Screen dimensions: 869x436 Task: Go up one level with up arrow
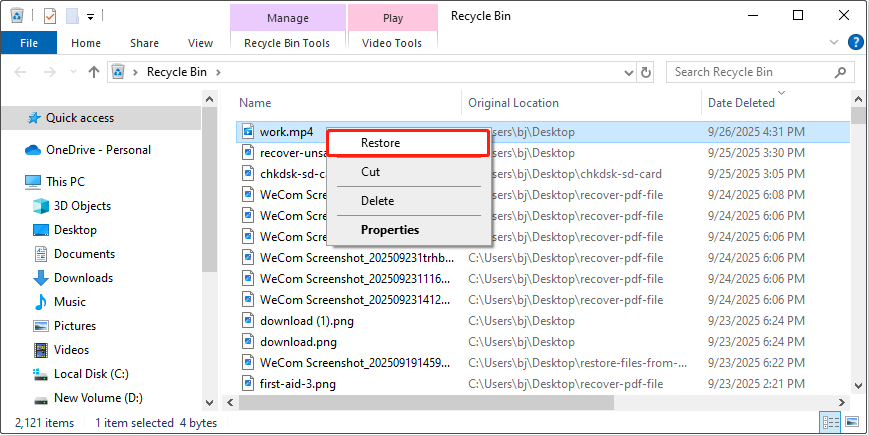pyautogui.click(x=94, y=72)
